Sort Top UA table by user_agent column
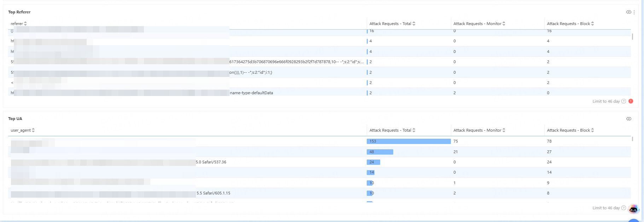 point(33,130)
